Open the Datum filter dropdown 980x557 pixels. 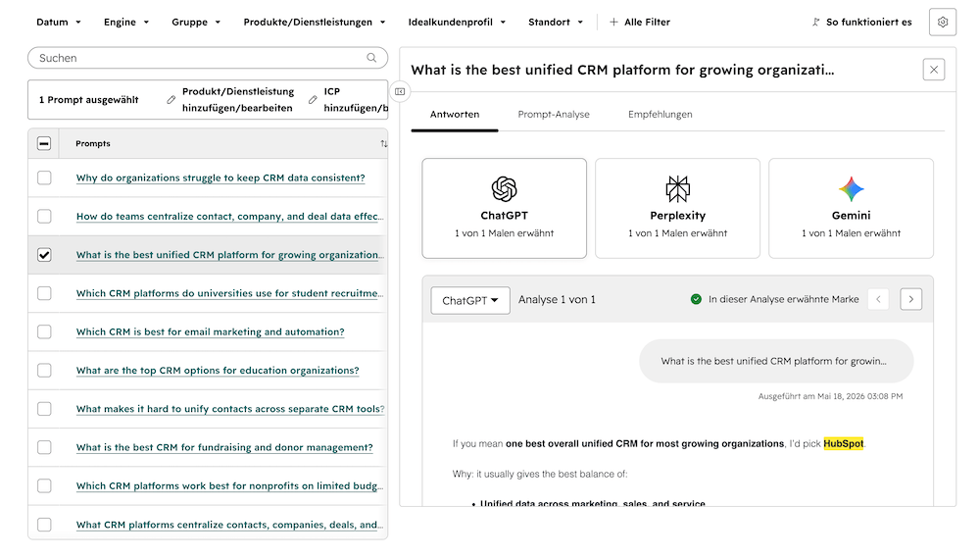(x=59, y=22)
